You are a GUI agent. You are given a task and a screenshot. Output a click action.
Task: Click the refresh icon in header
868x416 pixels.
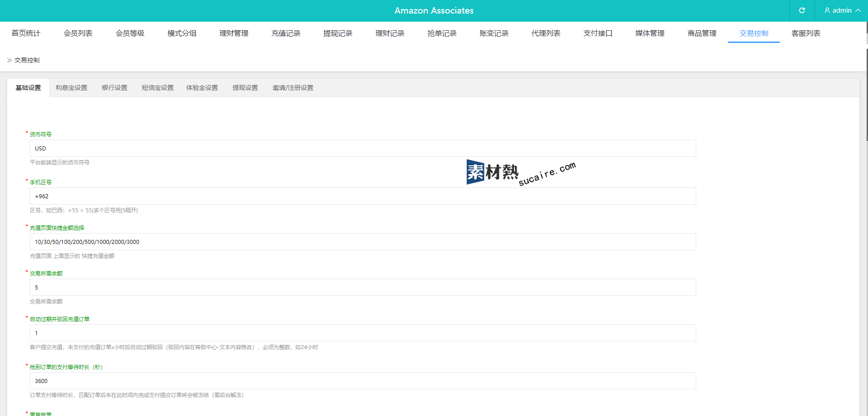pyautogui.click(x=802, y=10)
